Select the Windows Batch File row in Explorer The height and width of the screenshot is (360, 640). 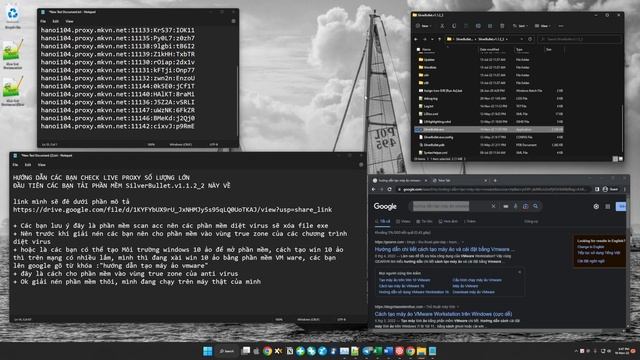[489, 91]
